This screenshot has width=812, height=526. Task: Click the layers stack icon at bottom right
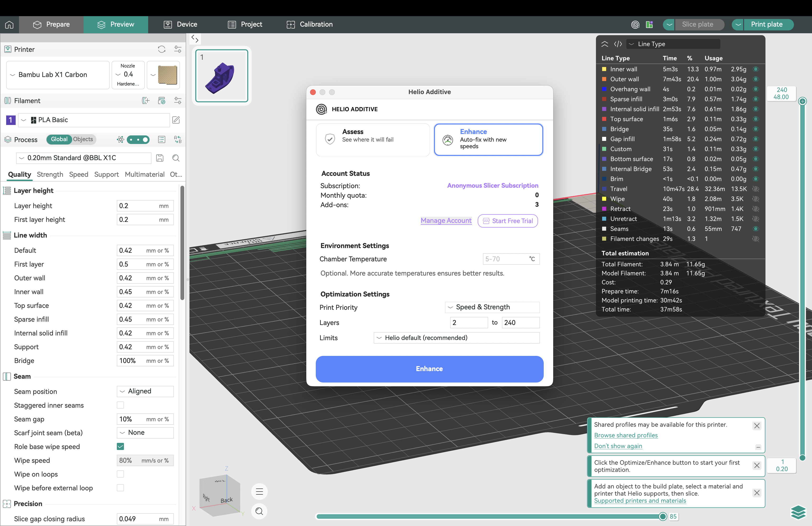pos(798,512)
